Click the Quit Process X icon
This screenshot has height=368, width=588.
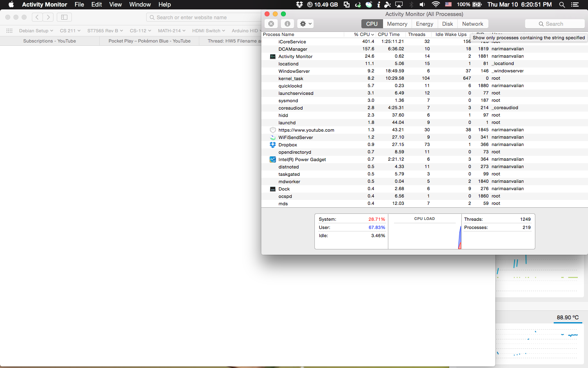point(271,23)
